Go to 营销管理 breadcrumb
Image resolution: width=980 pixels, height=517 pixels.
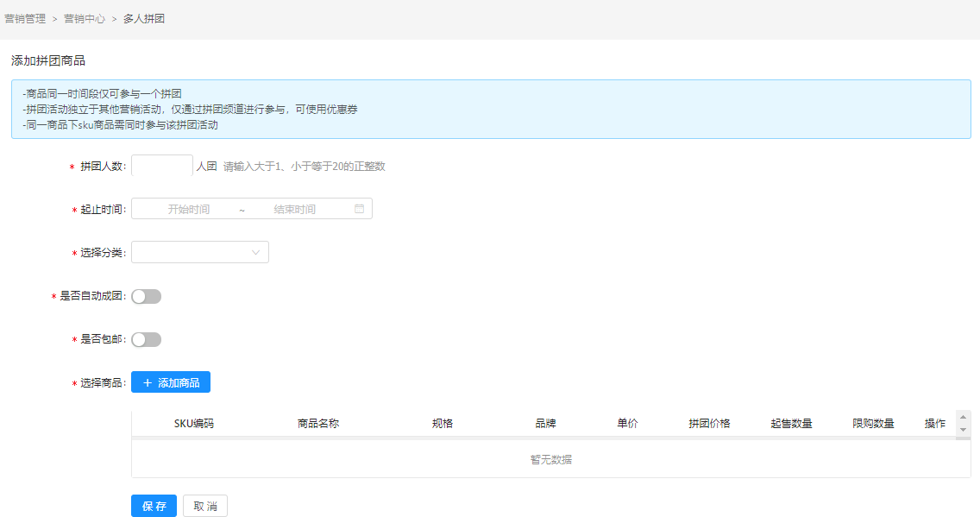tap(25, 18)
